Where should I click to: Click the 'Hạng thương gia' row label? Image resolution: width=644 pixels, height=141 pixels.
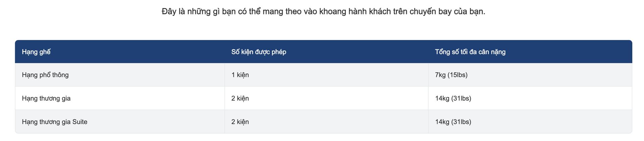[x=46, y=98]
